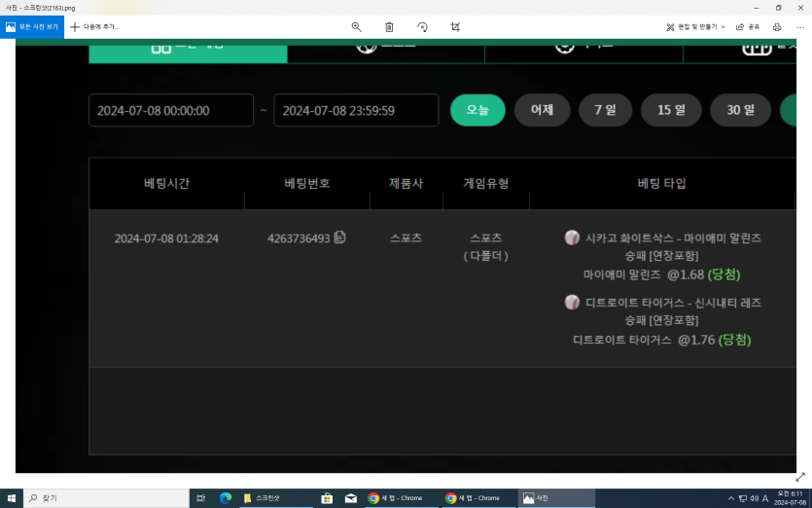Image resolution: width=812 pixels, height=508 pixels.
Task: Click the 게임유형 column header
Action: (486, 183)
